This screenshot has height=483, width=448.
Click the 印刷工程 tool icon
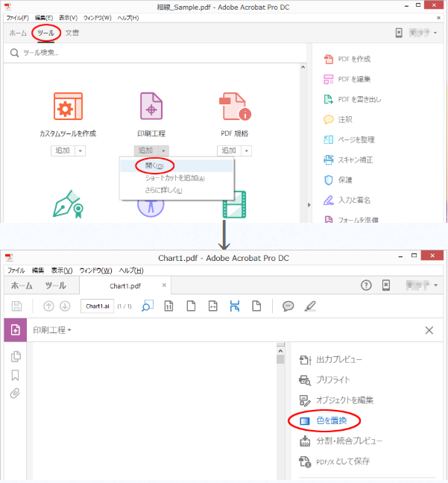point(151,106)
